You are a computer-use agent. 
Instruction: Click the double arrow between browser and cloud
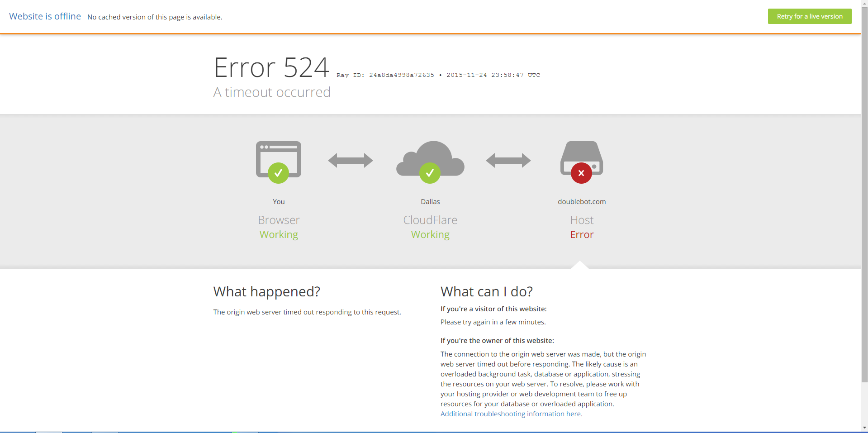[x=350, y=160]
